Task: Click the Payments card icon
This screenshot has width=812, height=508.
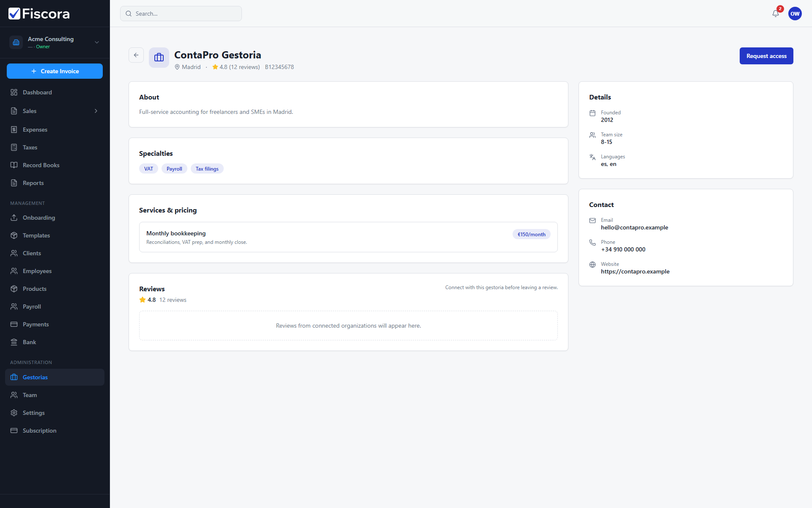Action: 14,324
